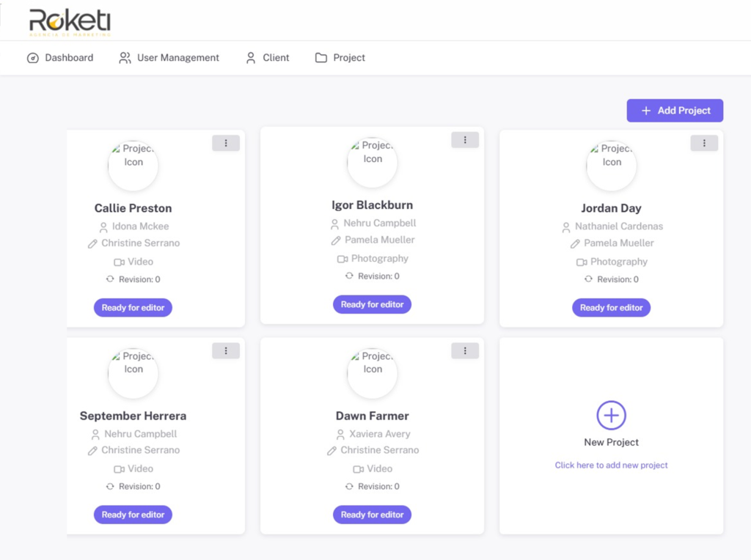Click the New Project plus circle icon

tap(611, 416)
